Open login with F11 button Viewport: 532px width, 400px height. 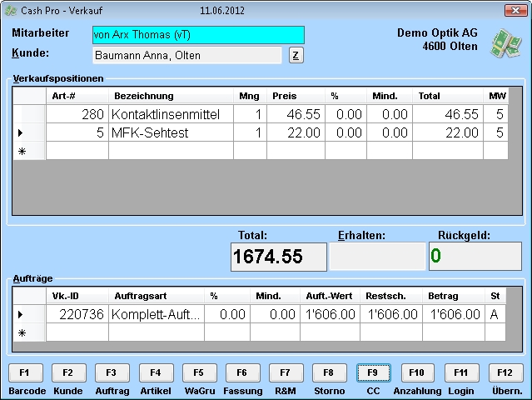[461, 372]
